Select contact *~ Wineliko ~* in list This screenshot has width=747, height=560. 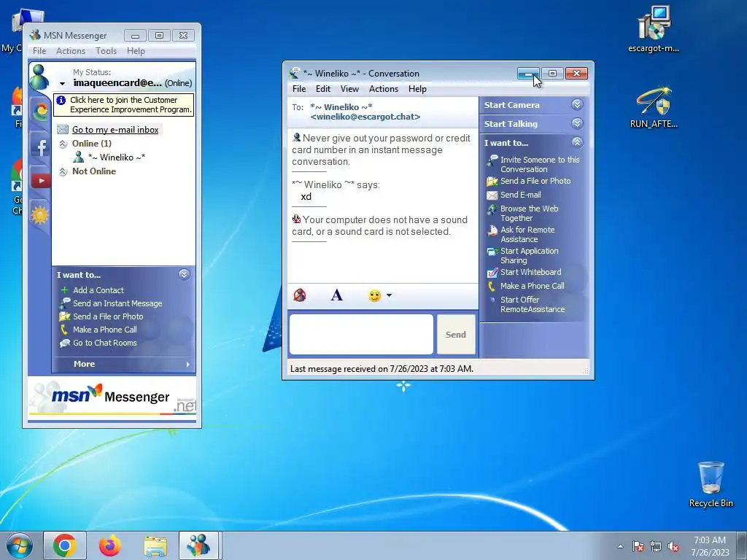pyautogui.click(x=116, y=157)
